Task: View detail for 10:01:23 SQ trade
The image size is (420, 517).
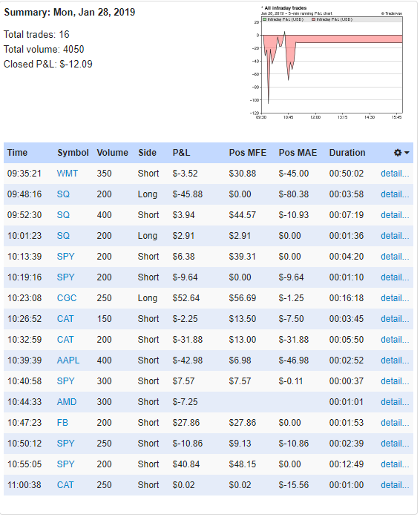Action: (395, 236)
